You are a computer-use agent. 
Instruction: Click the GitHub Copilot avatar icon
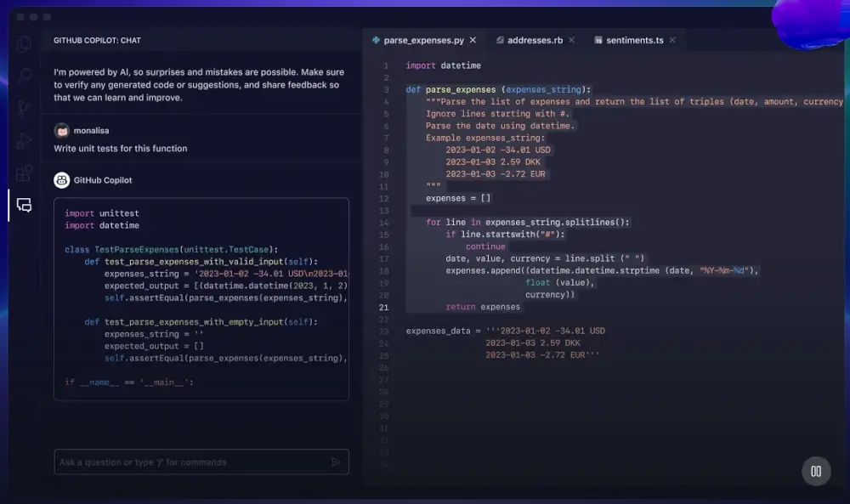tap(61, 180)
